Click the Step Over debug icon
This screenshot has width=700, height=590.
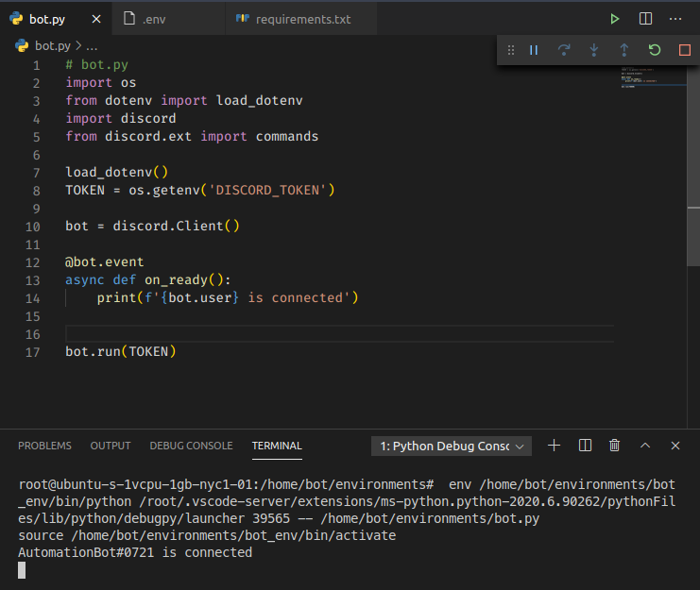[564, 50]
